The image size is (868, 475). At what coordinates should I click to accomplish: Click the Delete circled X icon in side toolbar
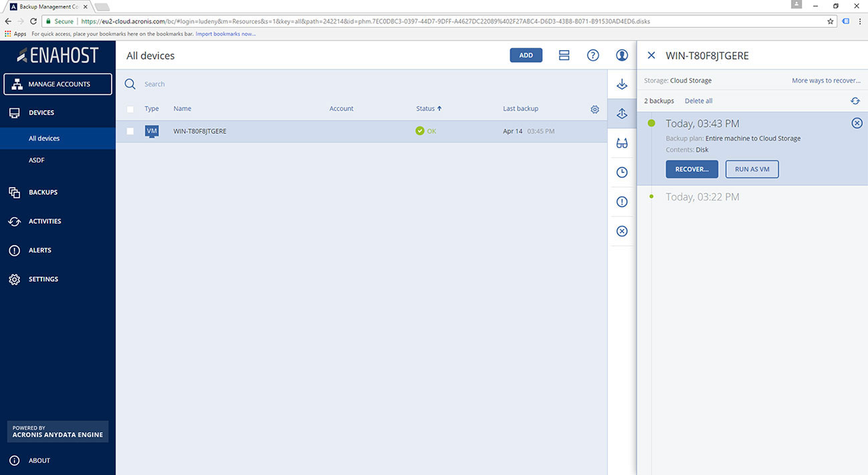click(622, 231)
